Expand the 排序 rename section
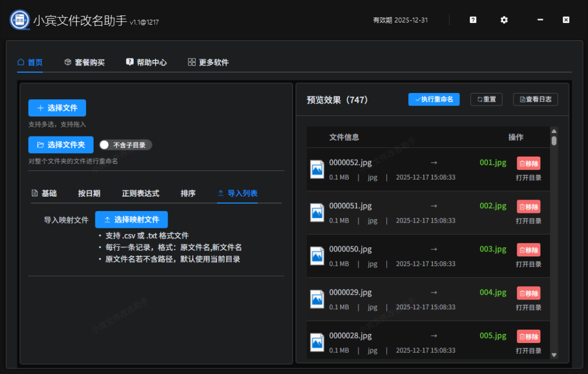This screenshot has height=374, width=588. (188, 194)
